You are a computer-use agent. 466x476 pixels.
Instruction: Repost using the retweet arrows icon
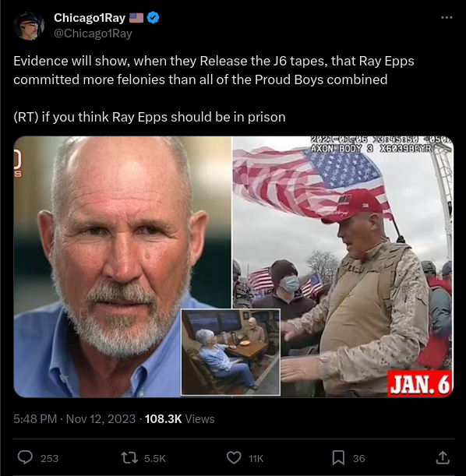point(129,458)
